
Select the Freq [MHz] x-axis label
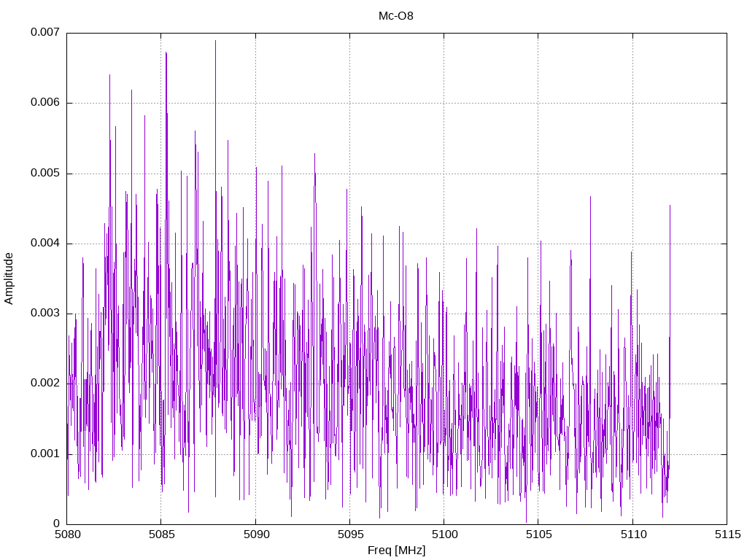[x=396, y=551]
